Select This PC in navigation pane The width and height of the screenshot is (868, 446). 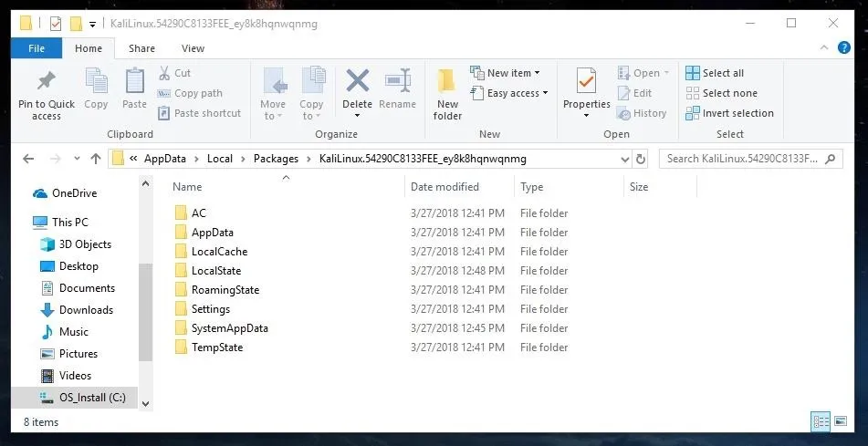point(60,222)
